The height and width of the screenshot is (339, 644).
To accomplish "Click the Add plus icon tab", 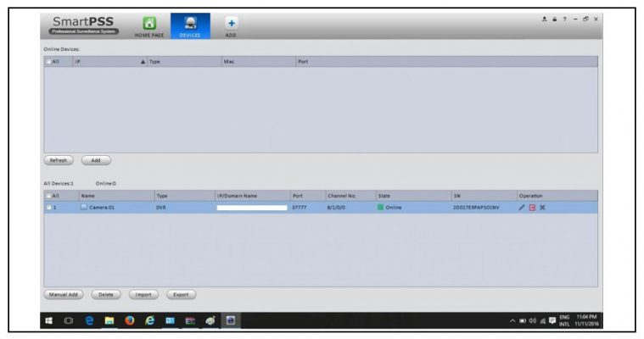I will 231,25.
